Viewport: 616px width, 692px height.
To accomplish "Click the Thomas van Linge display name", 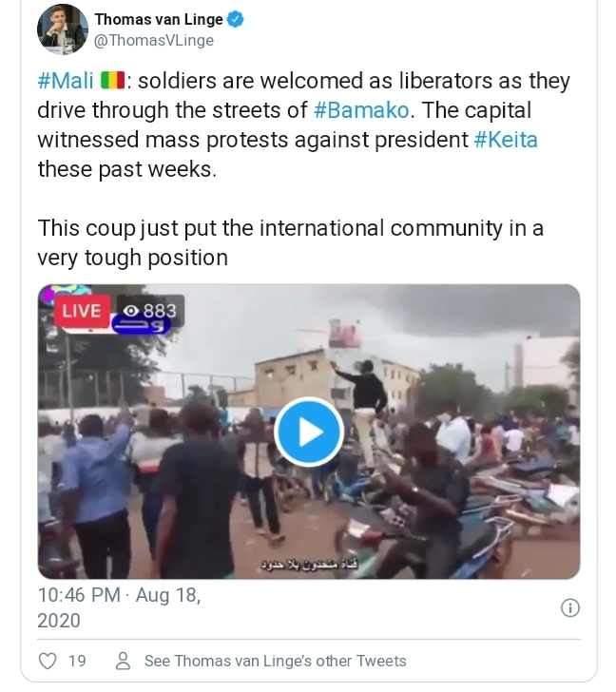I will pyautogui.click(x=157, y=19).
